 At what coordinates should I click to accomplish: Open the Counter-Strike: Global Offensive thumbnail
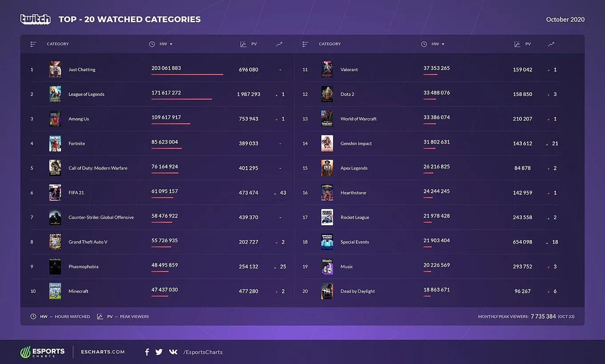(55, 217)
